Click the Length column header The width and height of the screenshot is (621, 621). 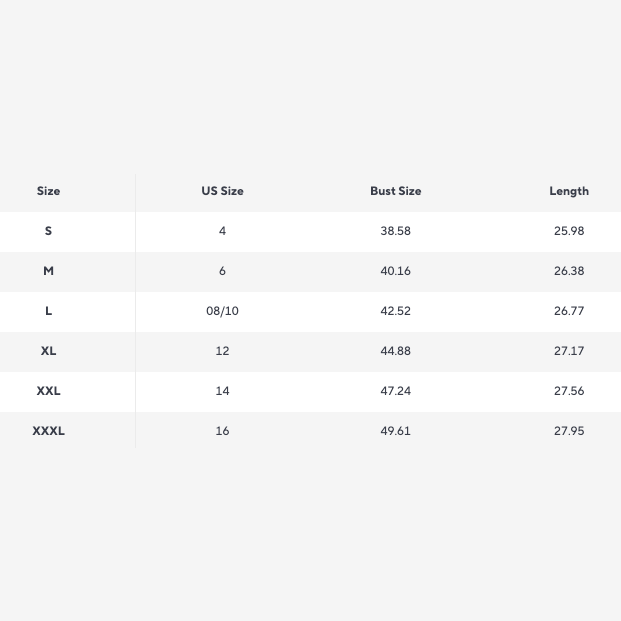point(569,191)
